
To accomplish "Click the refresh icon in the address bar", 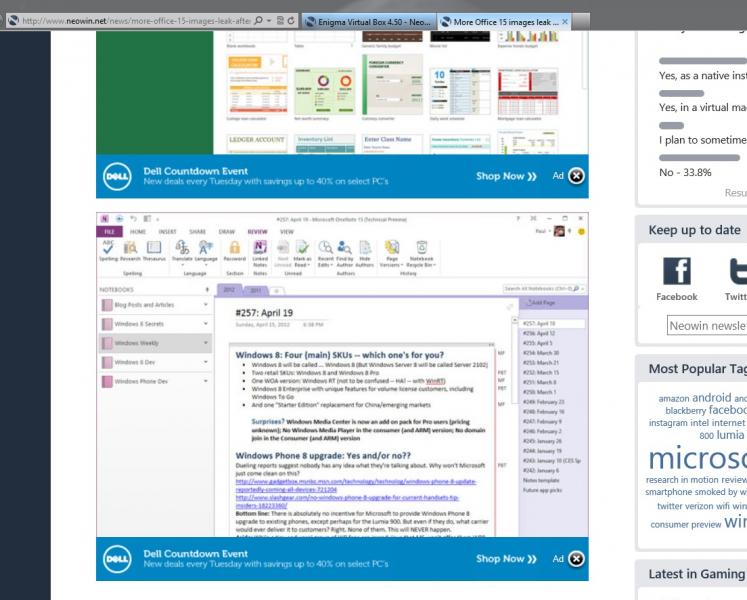I will pyautogui.click(x=291, y=21).
